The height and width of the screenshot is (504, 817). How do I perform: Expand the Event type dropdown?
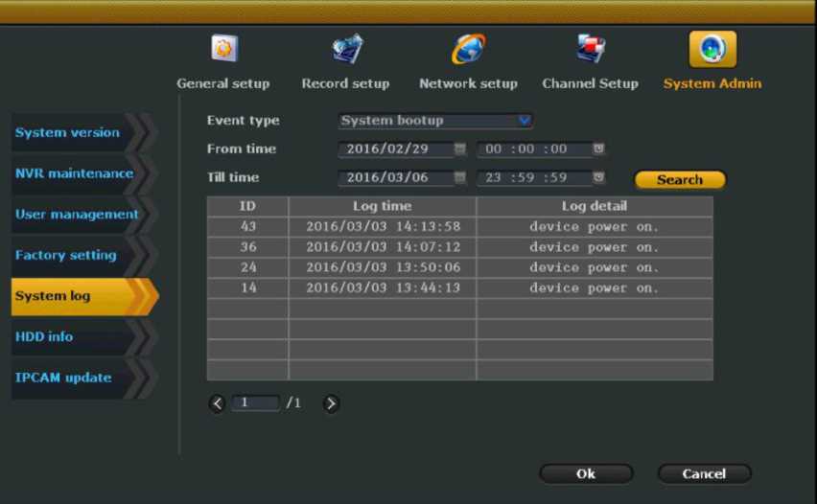pyautogui.click(x=524, y=121)
